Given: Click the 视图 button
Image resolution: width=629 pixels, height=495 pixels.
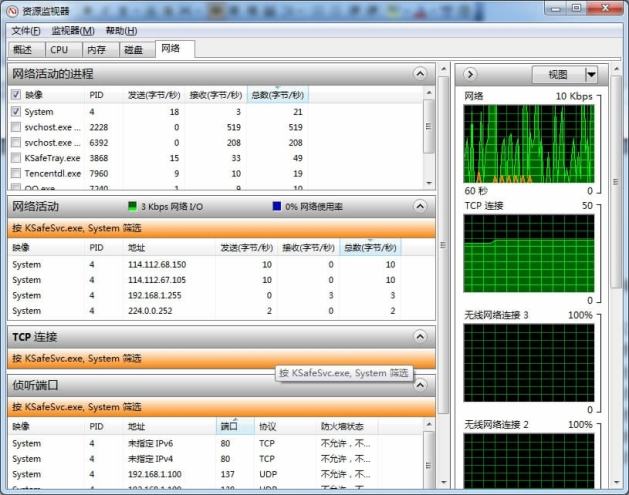Looking at the screenshot, I should point(558,75).
